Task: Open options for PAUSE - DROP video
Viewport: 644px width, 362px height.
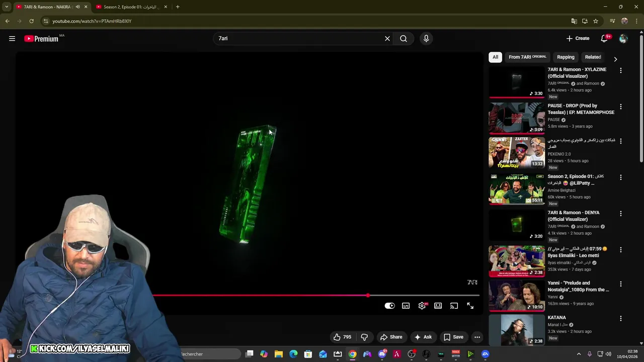Action: (x=621, y=107)
